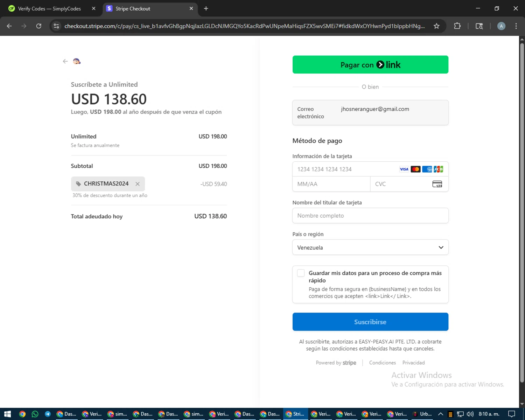Image resolution: width=525 pixels, height=420 pixels.
Task: Open the notification center icon
Action: [512, 414]
